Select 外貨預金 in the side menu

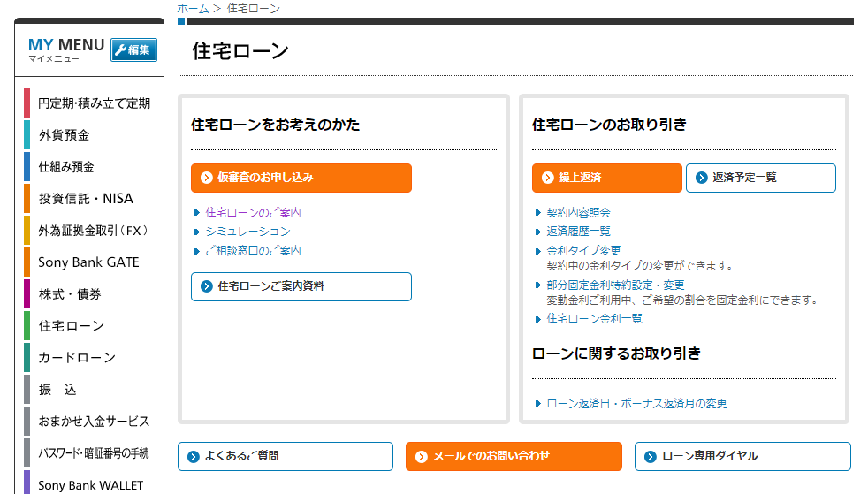pyautogui.click(x=64, y=135)
